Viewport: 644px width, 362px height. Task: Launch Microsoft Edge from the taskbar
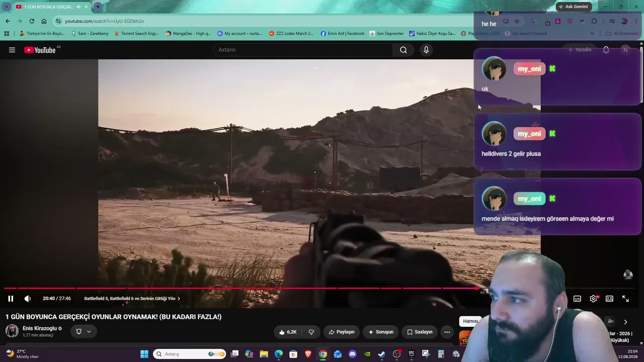pyautogui.click(x=279, y=354)
